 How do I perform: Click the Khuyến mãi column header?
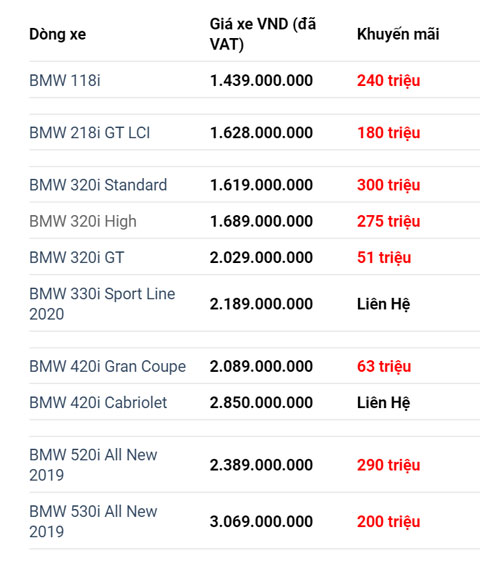[x=398, y=34]
